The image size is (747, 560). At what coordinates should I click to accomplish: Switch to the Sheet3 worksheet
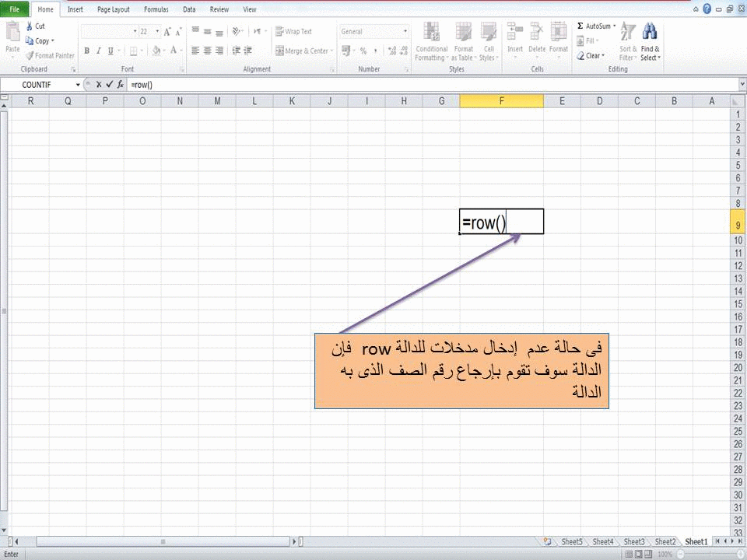[633, 541]
